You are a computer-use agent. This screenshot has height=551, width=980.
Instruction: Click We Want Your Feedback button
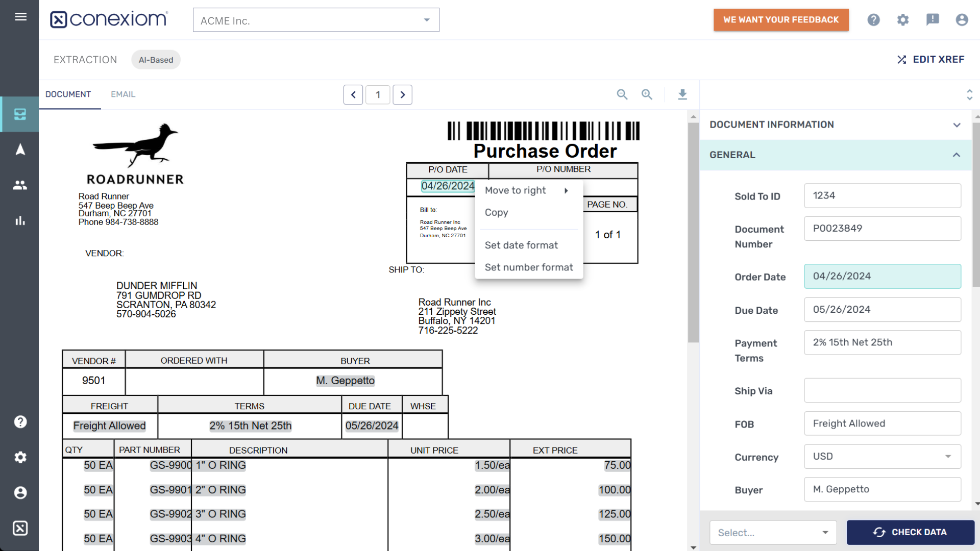point(780,20)
